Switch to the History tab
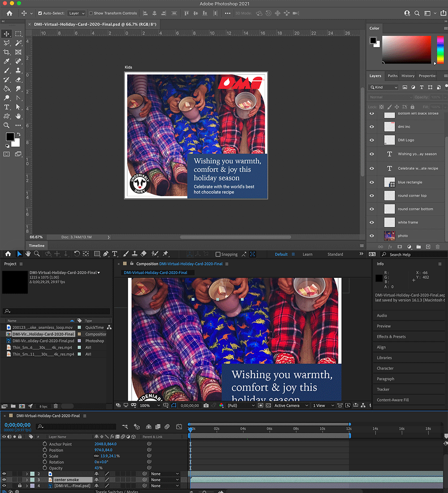The width and height of the screenshot is (448, 493). point(408,76)
